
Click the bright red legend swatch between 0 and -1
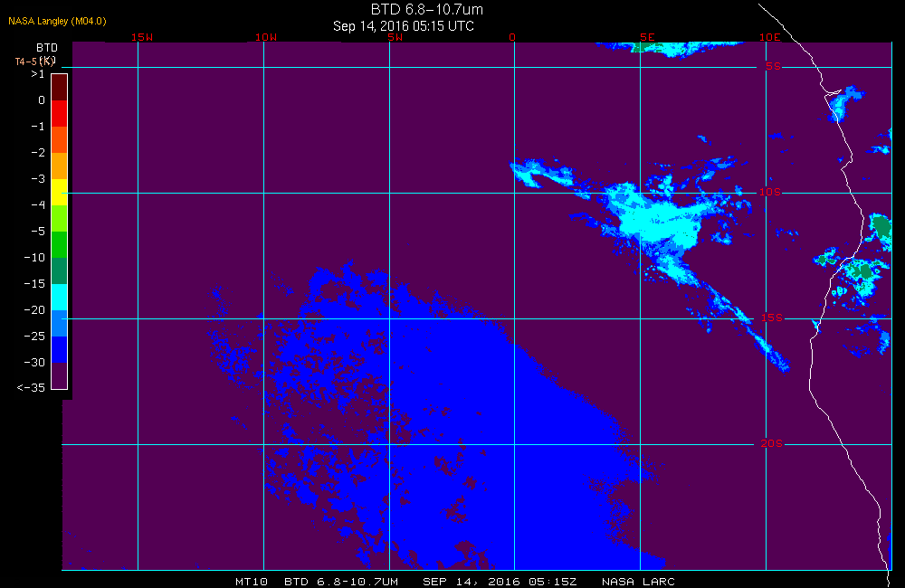click(60, 113)
